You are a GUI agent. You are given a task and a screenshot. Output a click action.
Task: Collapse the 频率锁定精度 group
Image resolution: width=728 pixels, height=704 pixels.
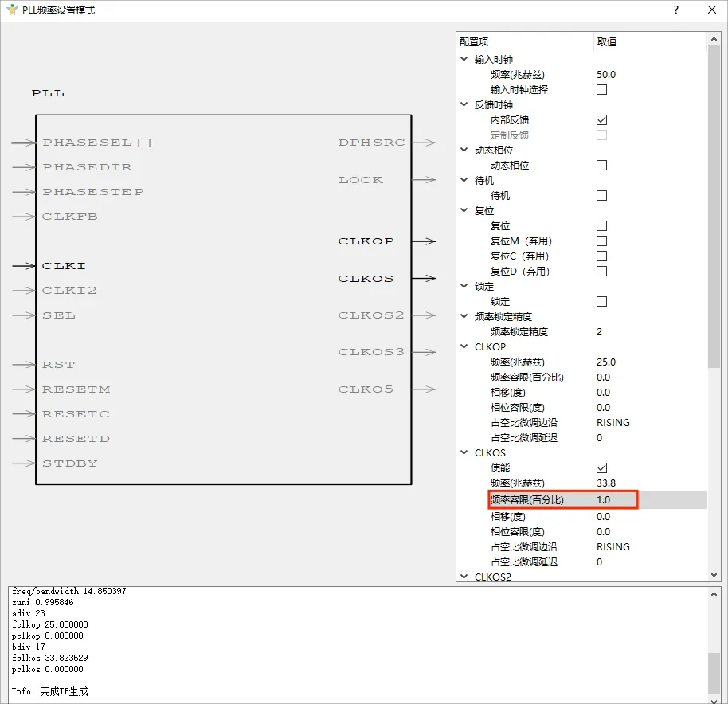[464, 316]
